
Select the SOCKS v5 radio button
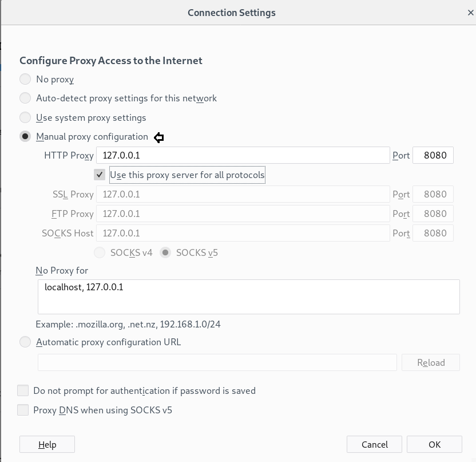click(x=166, y=252)
